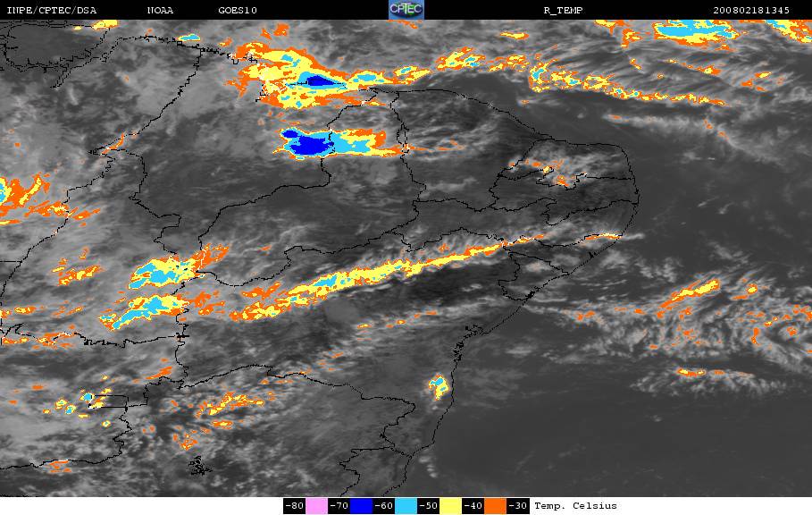
Task: Click the -60 legend value
Action: click(384, 506)
